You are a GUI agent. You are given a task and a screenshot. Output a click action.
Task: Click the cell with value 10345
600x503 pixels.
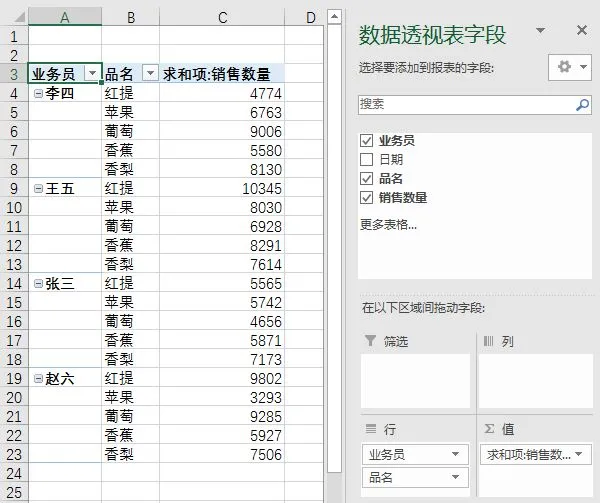(x=222, y=188)
